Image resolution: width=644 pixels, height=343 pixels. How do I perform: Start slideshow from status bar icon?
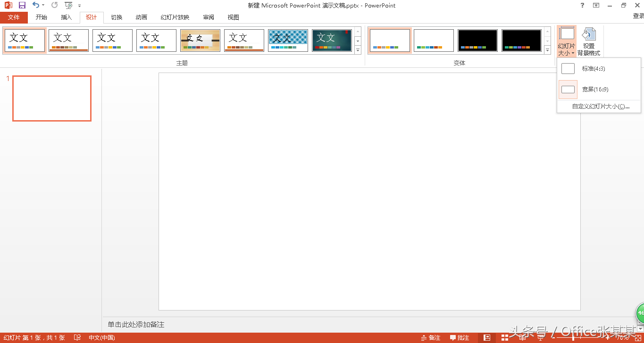(x=539, y=337)
